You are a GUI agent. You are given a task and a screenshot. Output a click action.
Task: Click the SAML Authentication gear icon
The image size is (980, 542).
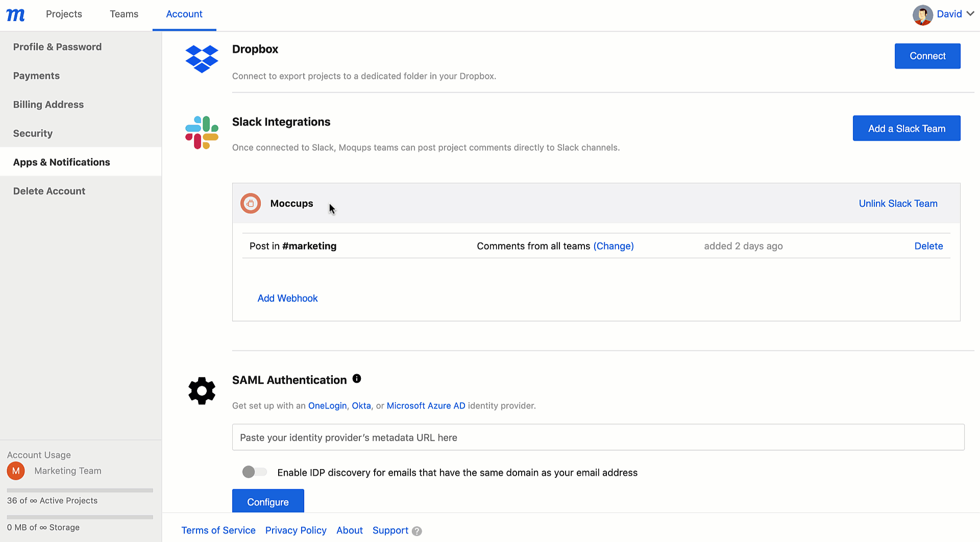(202, 391)
